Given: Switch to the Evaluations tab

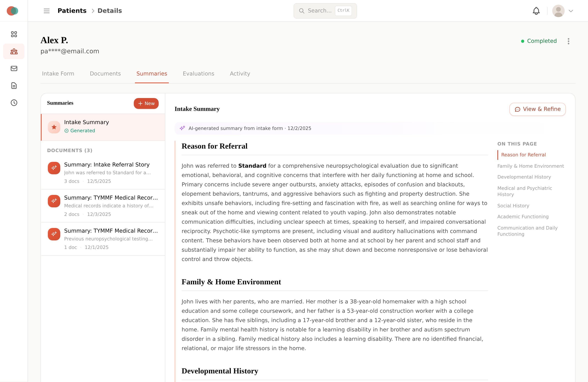Looking at the screenshot, I should pos(198,74).
